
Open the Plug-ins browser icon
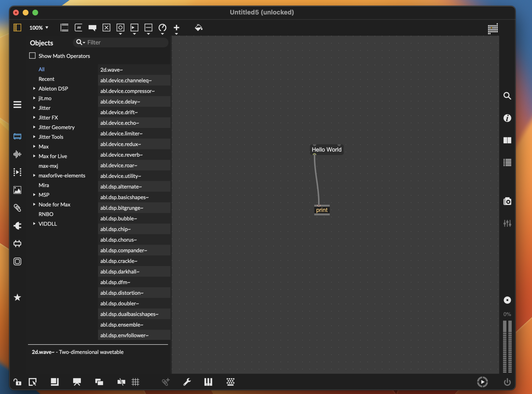(17, 226)
